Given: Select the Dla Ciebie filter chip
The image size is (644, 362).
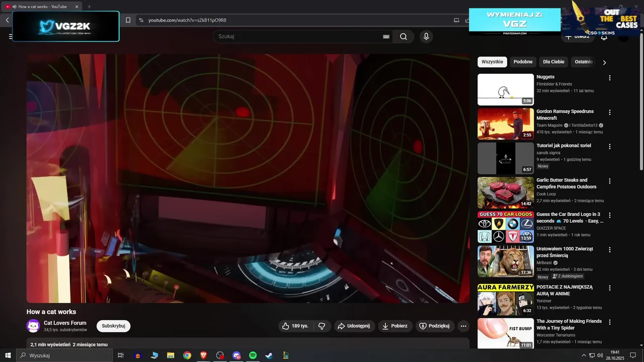Looking at the screenshot, I should (x=553, y=62).
